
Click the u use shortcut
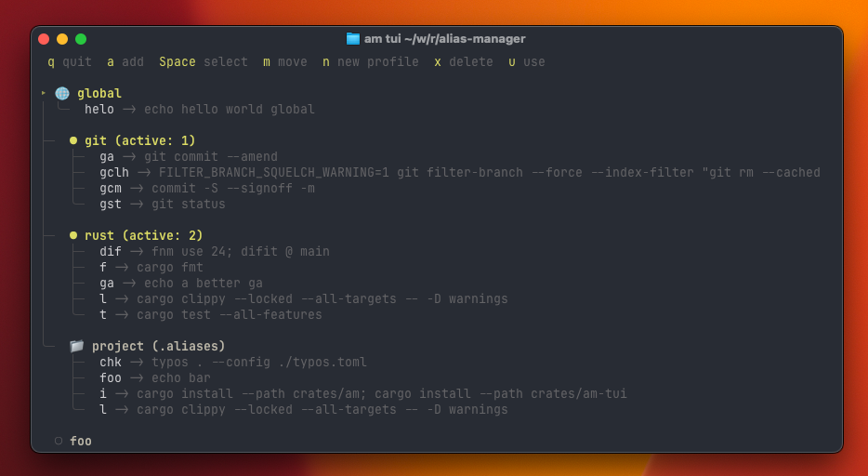tap(526, 62)
